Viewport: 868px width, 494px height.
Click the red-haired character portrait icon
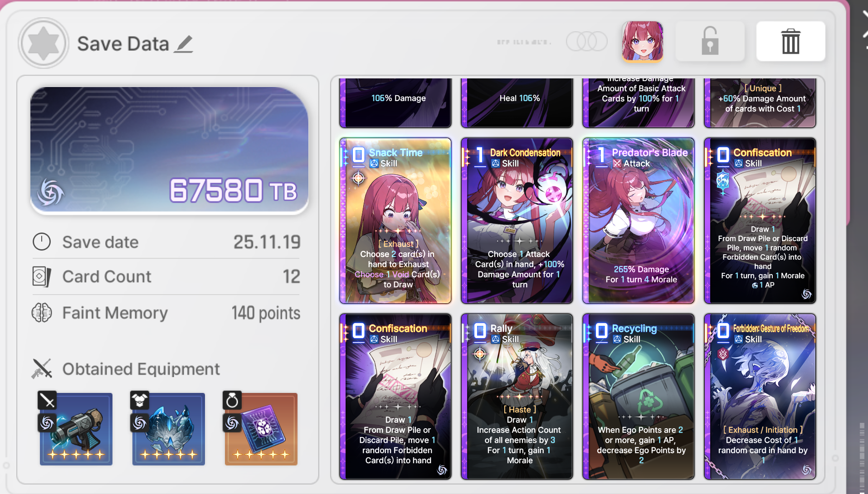click(643, 41)
